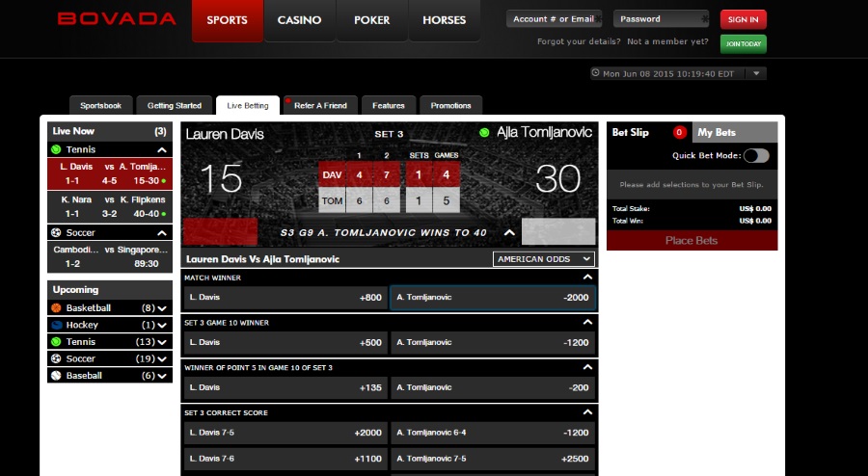Select the K. Nara vs K. Flipkens live match
868x476 pixels.
click(x=110, y=207)
